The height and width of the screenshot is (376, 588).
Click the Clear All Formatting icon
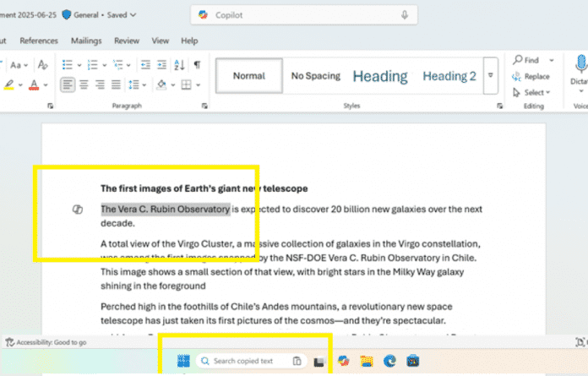click(43, 64)
